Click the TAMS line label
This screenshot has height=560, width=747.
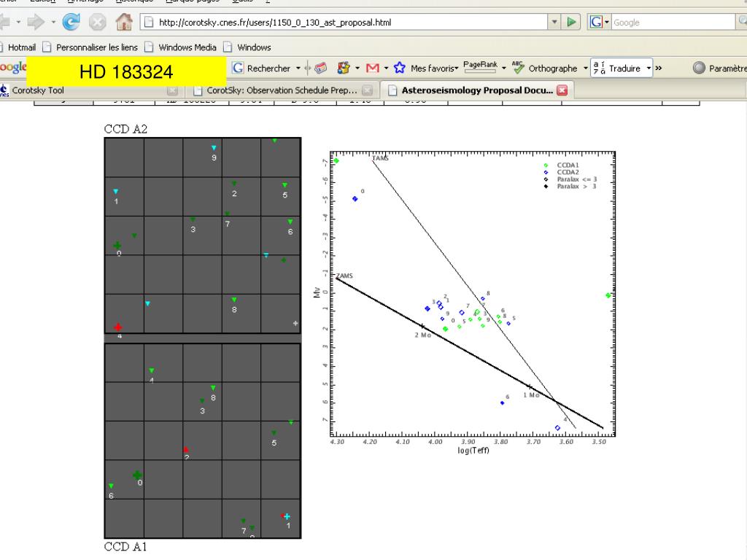[380, 158]
